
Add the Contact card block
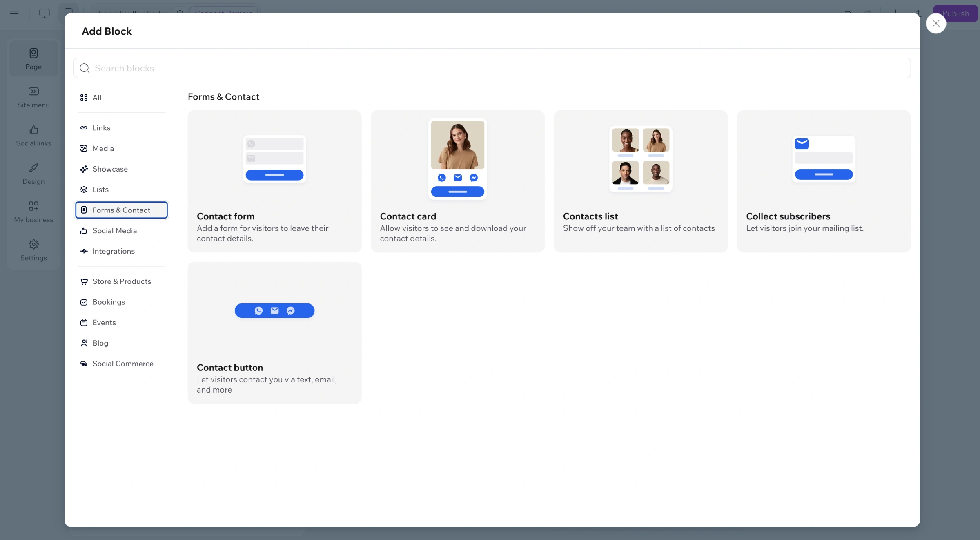pos(457,181)
